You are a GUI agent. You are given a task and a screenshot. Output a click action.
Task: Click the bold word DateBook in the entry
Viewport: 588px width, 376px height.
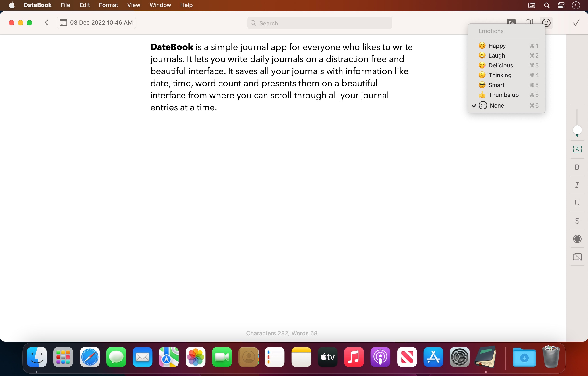click(172, 47)
